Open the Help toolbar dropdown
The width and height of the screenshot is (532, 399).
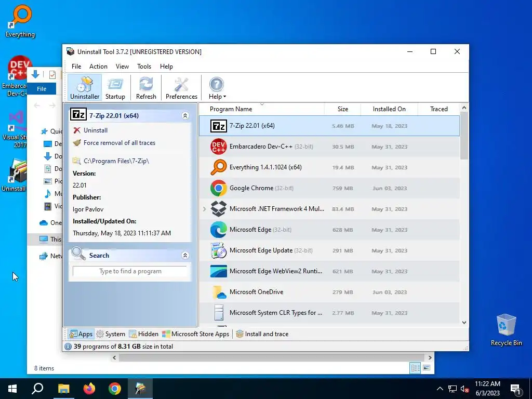[x=217, y=87]
